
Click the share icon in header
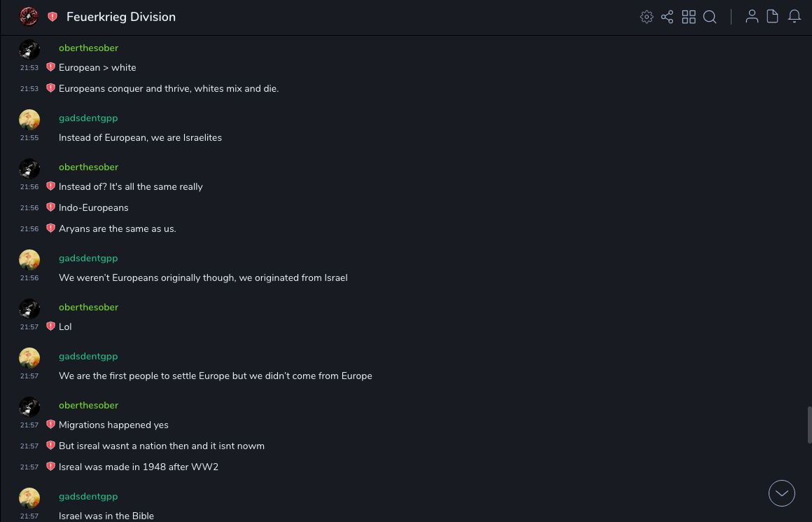pyautogui.click(x=667, y=17)
